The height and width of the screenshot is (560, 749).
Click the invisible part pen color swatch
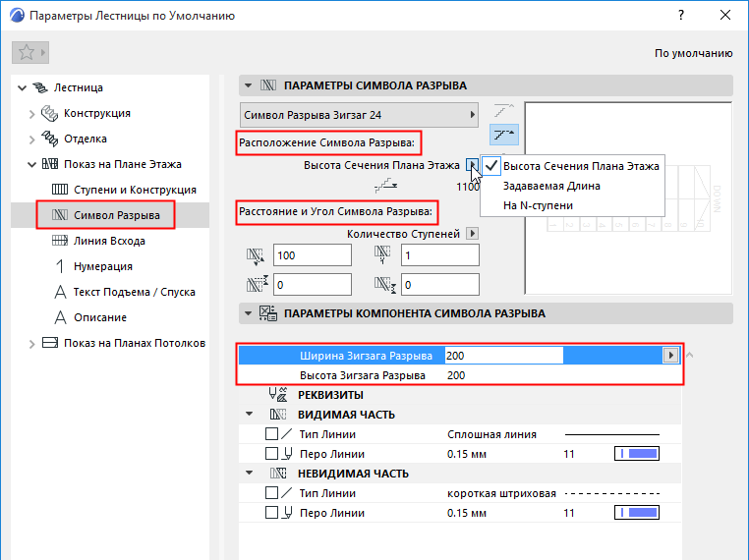(637, 513)
